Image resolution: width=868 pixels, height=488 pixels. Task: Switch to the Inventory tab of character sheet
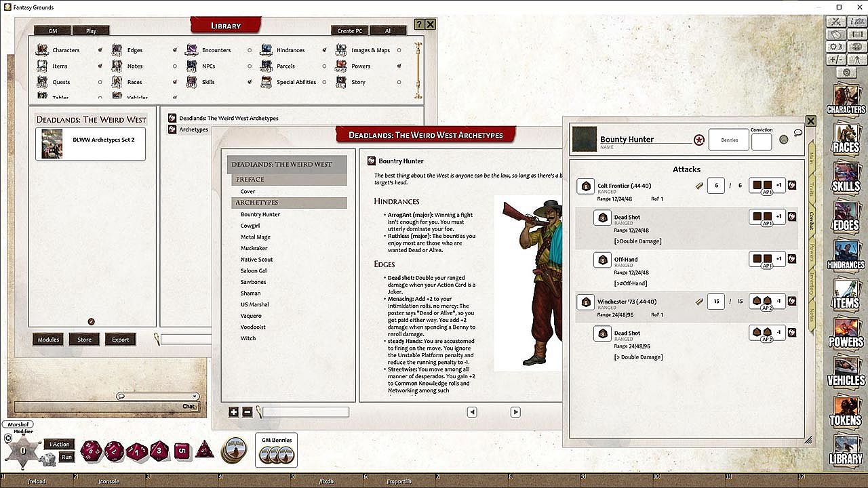click(x=811, y=285)
